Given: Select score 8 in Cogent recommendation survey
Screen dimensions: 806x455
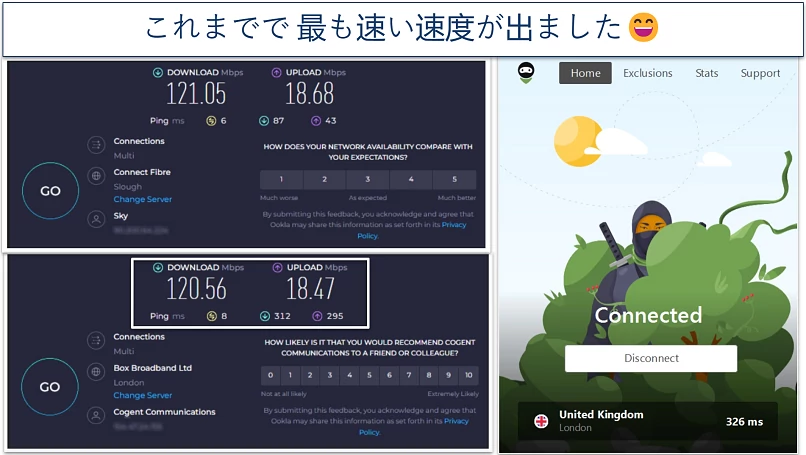Looking at the screenshot, I should click(x=429, y=375).
